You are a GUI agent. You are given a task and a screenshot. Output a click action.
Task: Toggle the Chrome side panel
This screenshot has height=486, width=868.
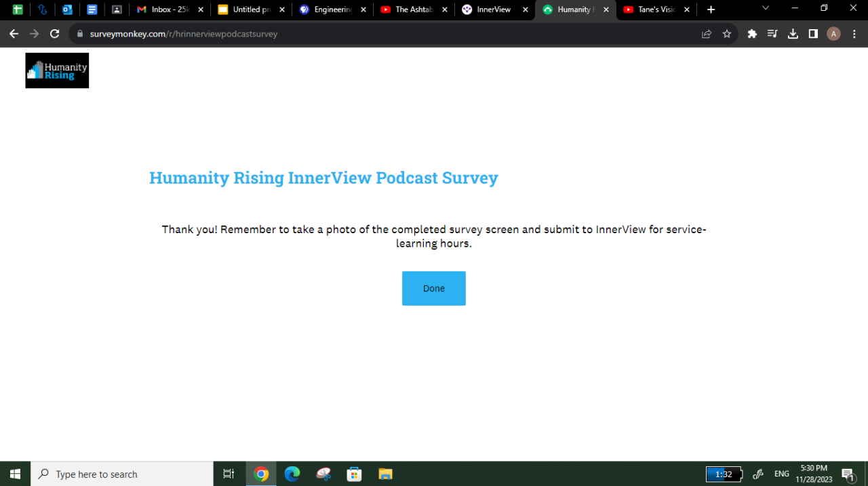click(x=813, y=34)
